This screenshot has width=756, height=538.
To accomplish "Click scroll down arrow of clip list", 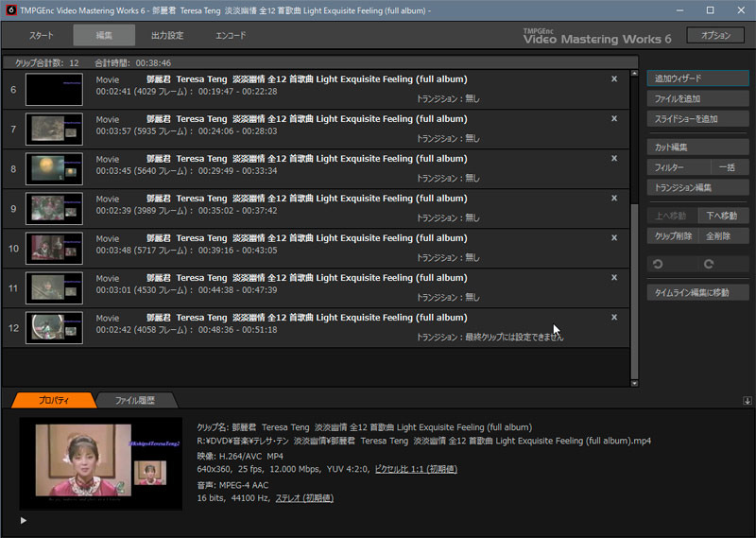I will [x=634, y=383].
